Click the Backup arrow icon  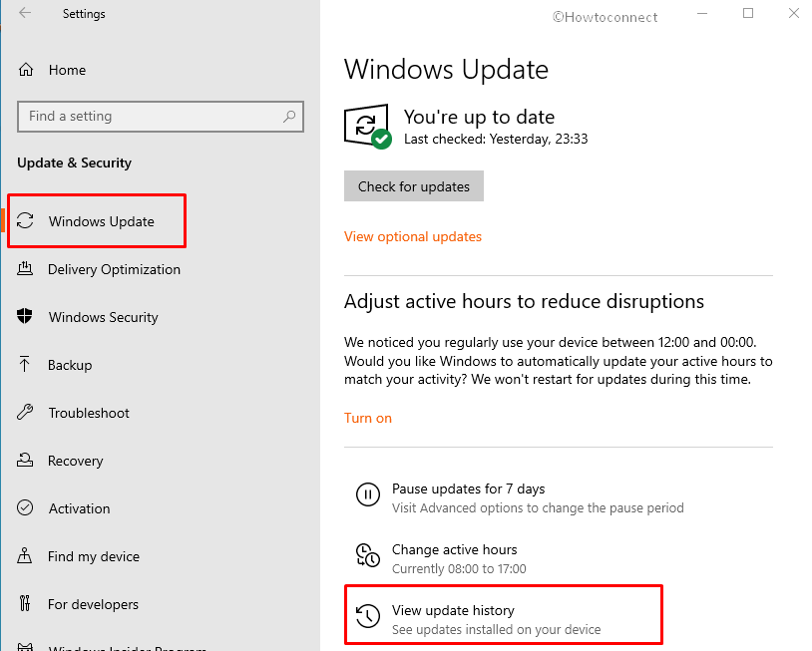26,365
